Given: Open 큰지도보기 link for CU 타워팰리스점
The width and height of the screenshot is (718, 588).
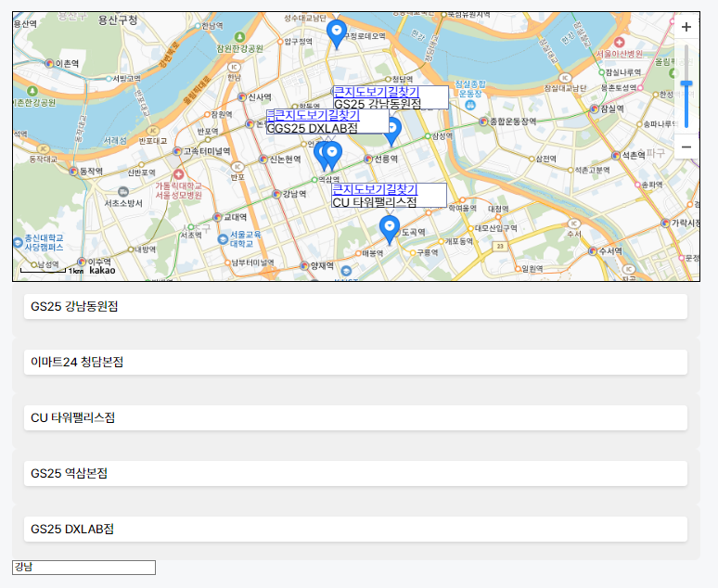Looking at the screenshot, I should 359,189.
